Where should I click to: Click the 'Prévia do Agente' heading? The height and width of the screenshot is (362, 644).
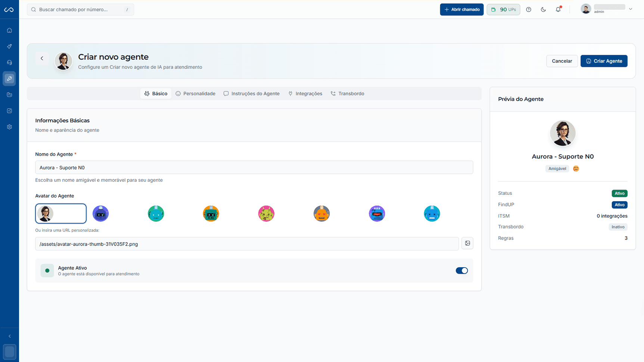tap(520, 99)
